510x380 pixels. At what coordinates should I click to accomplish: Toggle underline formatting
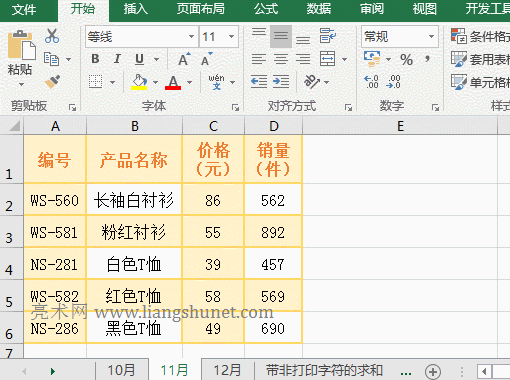pos(139,60)
